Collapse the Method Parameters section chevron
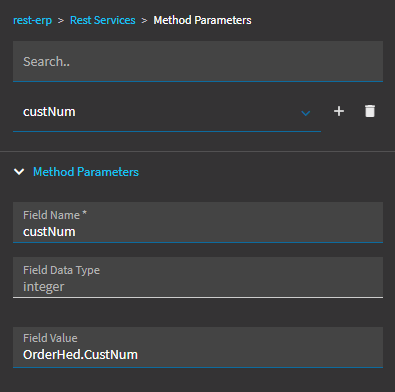The height and width of the screenshot is (392, 395). [x=19, y=172]
